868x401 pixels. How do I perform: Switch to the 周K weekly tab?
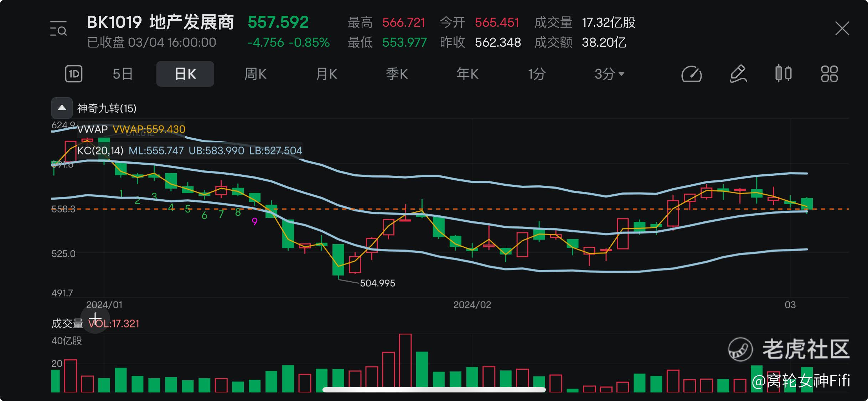(255, 74)
